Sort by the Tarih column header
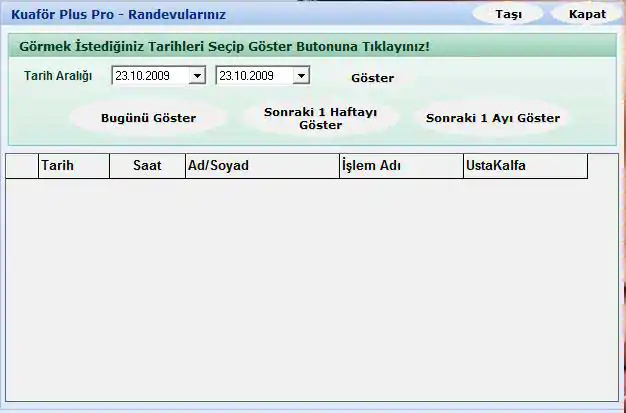The image size is (626, 413). point(73,167)
